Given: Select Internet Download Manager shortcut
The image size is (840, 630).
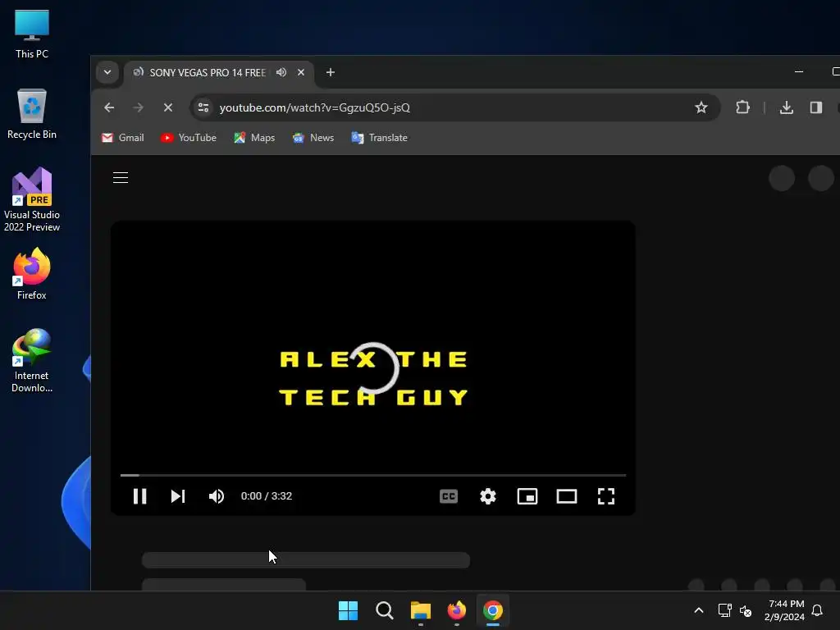Looking at the screenshot, I should click(32, 361).
